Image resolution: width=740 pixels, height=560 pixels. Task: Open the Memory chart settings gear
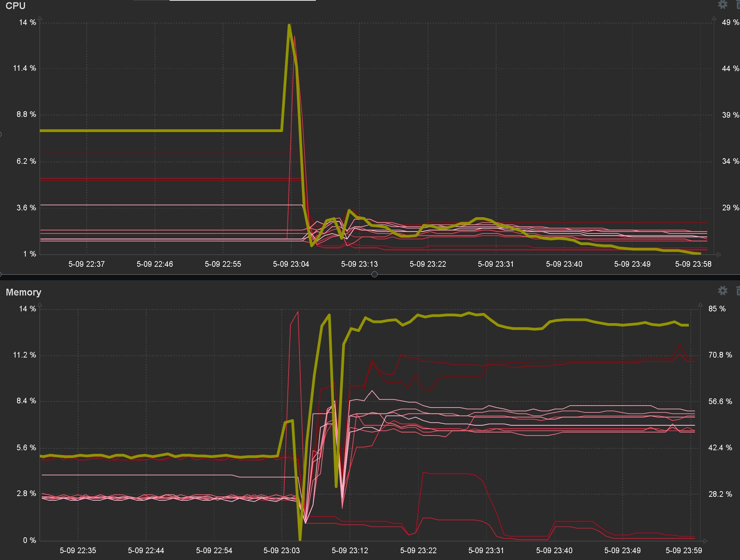(723, 291)
